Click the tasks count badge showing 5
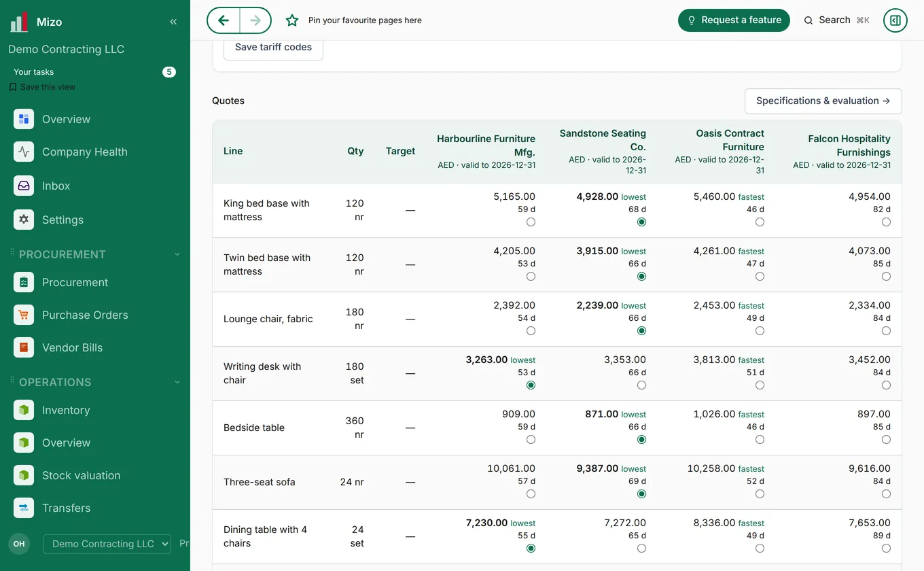924x571 pixels. (x=169, y=72)
